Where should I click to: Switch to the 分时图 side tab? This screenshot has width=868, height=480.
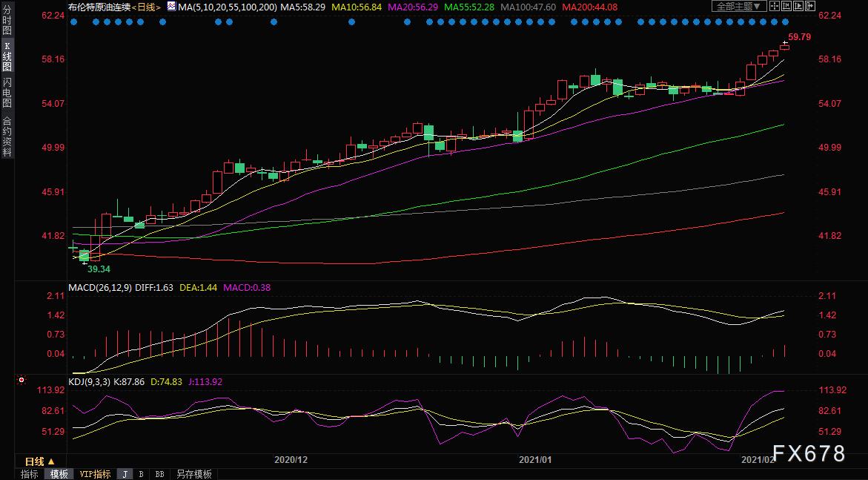point(7,21)
